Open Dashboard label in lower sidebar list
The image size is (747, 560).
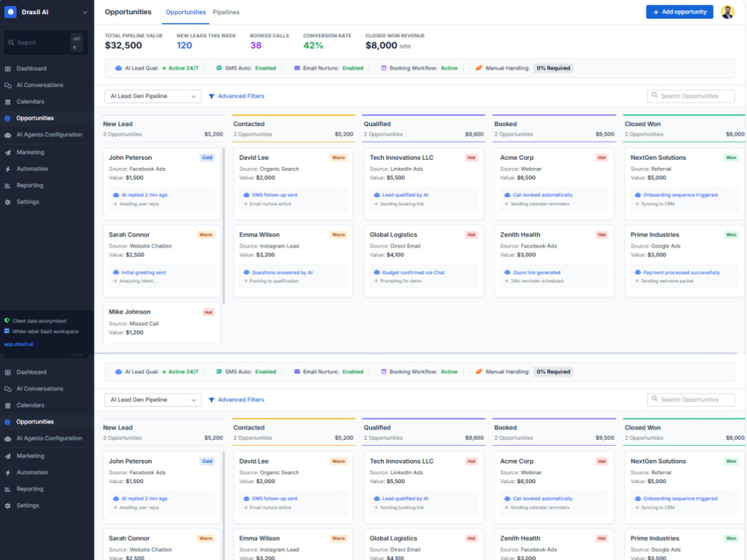click(31, 373)
